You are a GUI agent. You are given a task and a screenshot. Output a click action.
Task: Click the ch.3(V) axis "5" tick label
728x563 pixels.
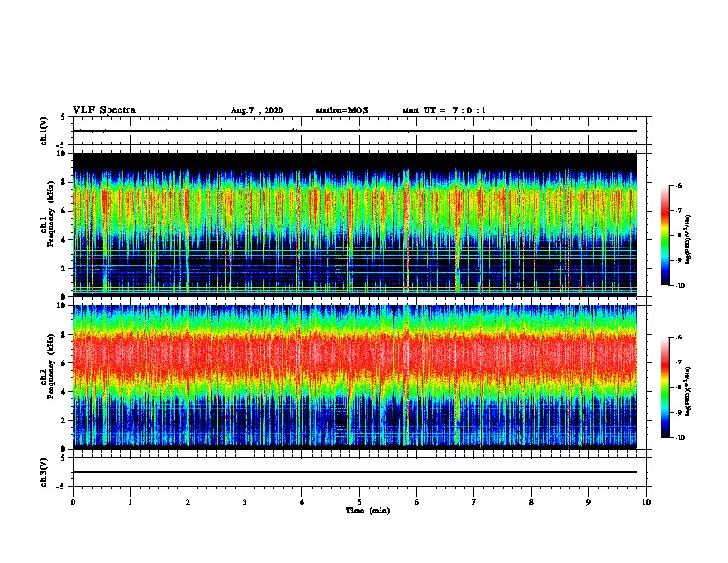click(64, 458)
